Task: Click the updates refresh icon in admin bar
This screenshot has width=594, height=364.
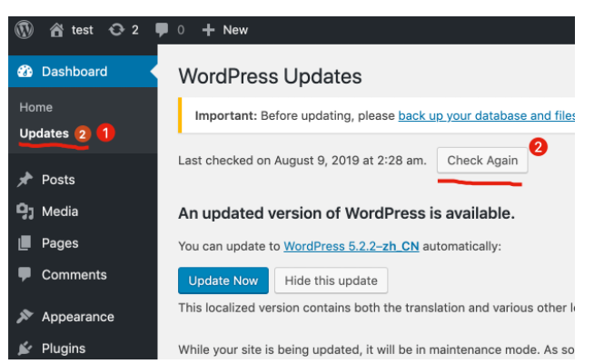Action: point(116,30)
